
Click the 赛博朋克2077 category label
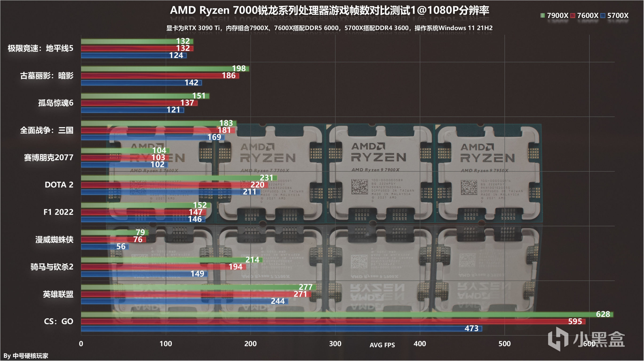coord(48,158)
